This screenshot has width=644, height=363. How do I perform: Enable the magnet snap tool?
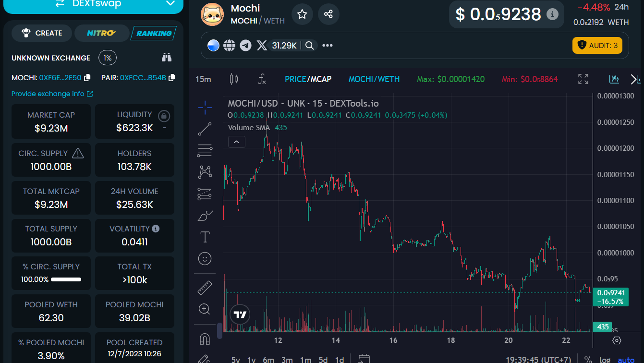coord(205,339)
